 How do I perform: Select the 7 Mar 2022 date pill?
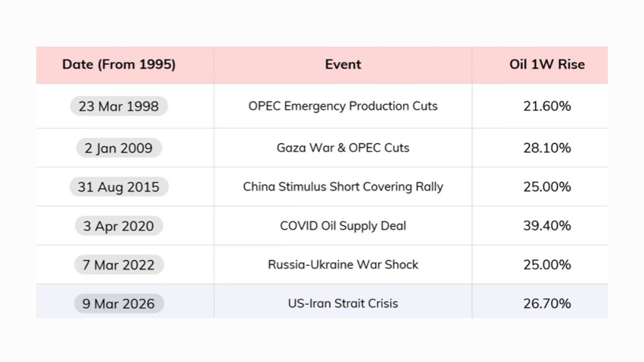coord(119,265)
